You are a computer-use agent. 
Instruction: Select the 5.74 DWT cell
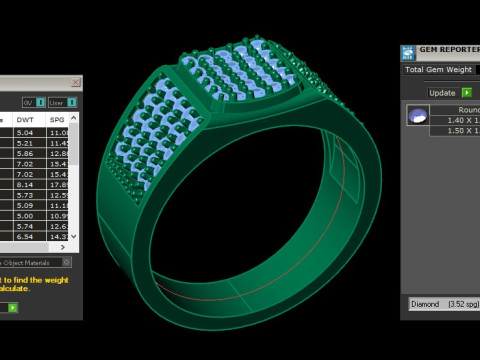(x=30, y=226)
